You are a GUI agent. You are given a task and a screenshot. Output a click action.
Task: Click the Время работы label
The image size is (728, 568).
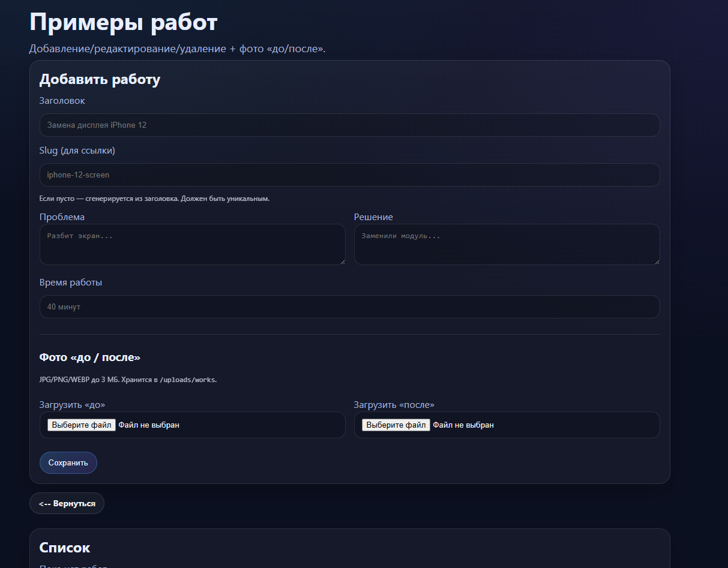click(71, 283)
